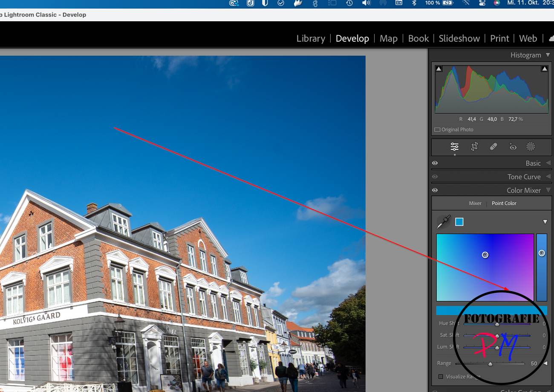This screenshot has width=554, height=392.
Task: Toggle Basic panel visibility eye
Action: 435,163
